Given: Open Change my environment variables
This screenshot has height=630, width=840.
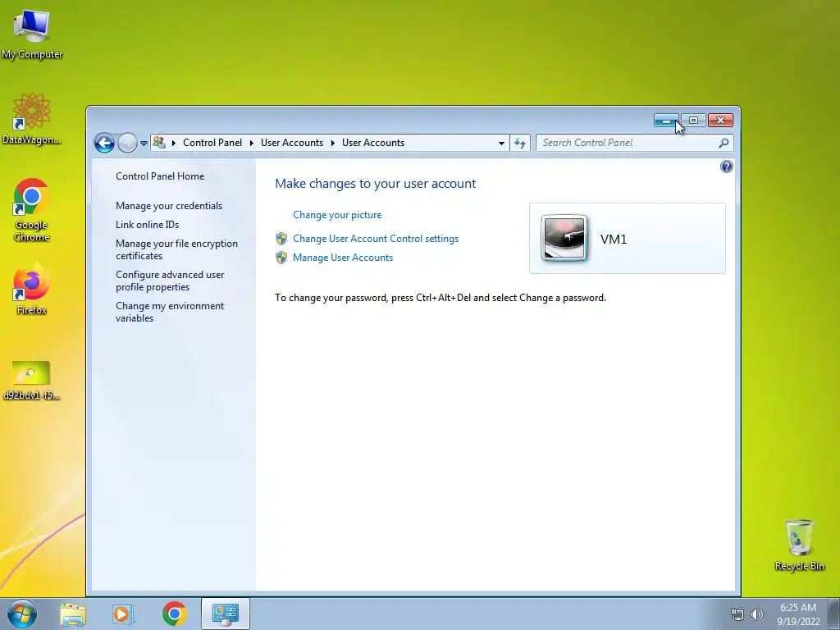Looking at the screenshot, I should pos(170,312).
